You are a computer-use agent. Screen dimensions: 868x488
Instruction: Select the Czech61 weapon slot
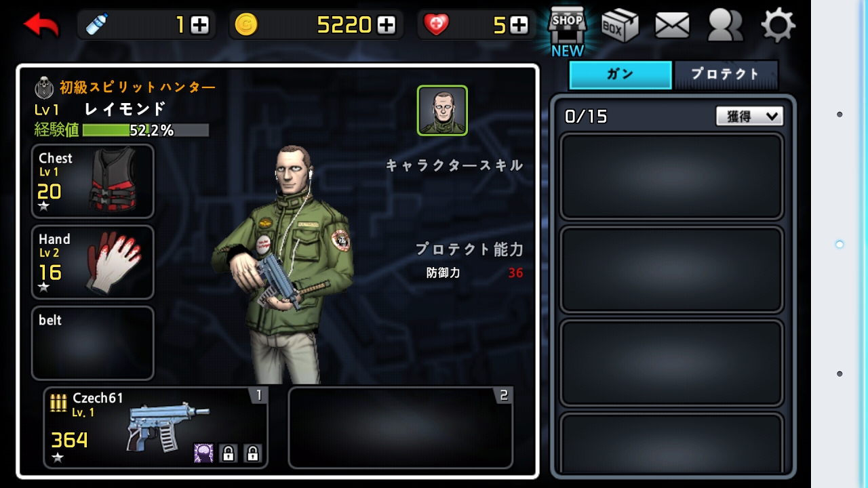(x=156, y=428)
